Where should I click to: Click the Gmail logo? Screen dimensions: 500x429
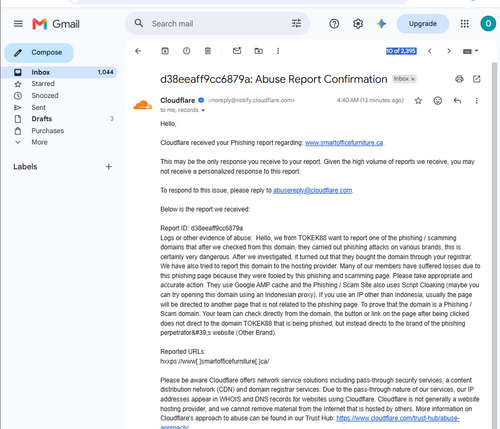[x=56, y=24]
